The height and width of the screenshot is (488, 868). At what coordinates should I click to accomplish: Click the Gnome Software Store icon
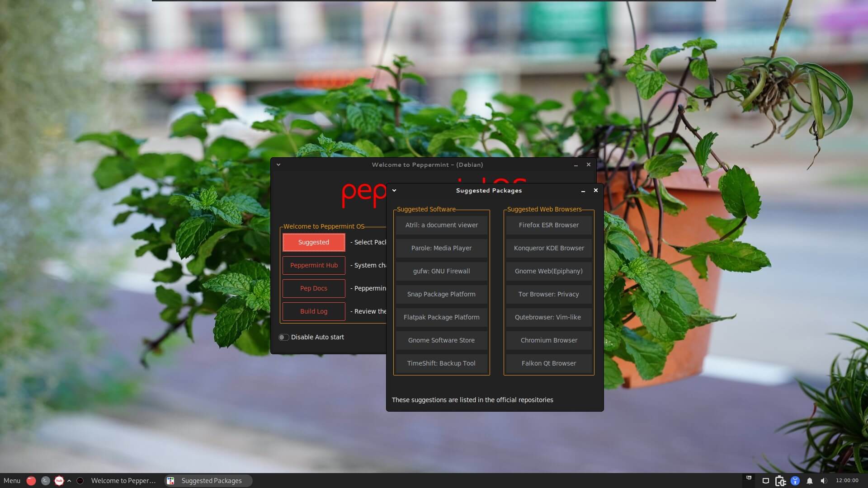(x=441, y=340)
